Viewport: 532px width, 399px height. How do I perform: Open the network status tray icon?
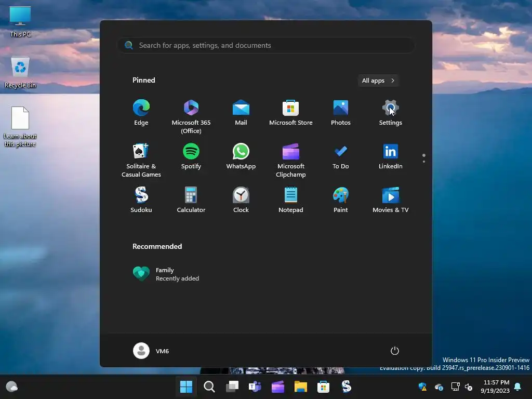455,387
